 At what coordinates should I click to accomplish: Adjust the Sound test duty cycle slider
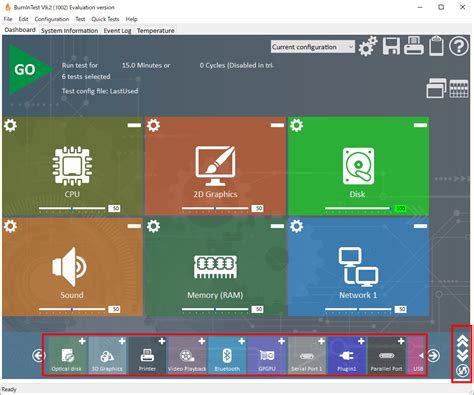point(72,309)
